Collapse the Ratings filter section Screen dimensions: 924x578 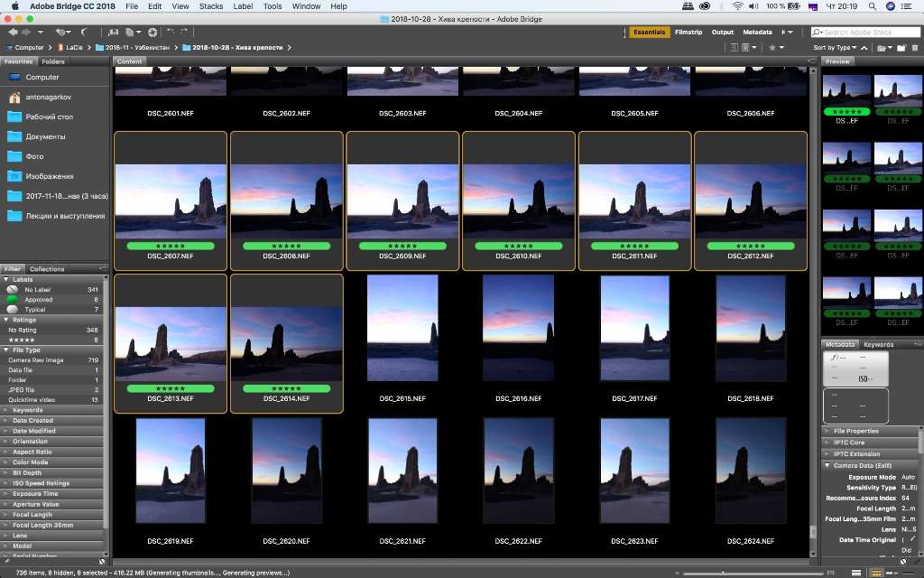(x=6, y=320)
